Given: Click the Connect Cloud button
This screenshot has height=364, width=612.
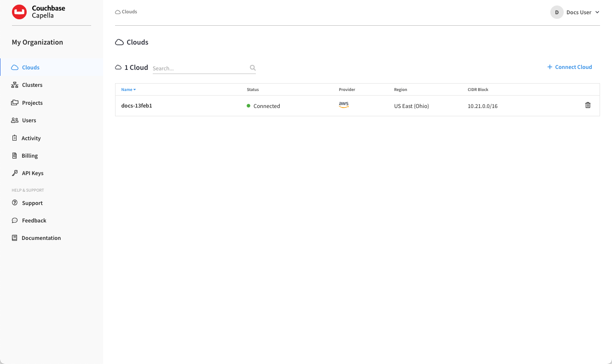Looking at the screenshot, I should tap(569, 67).
